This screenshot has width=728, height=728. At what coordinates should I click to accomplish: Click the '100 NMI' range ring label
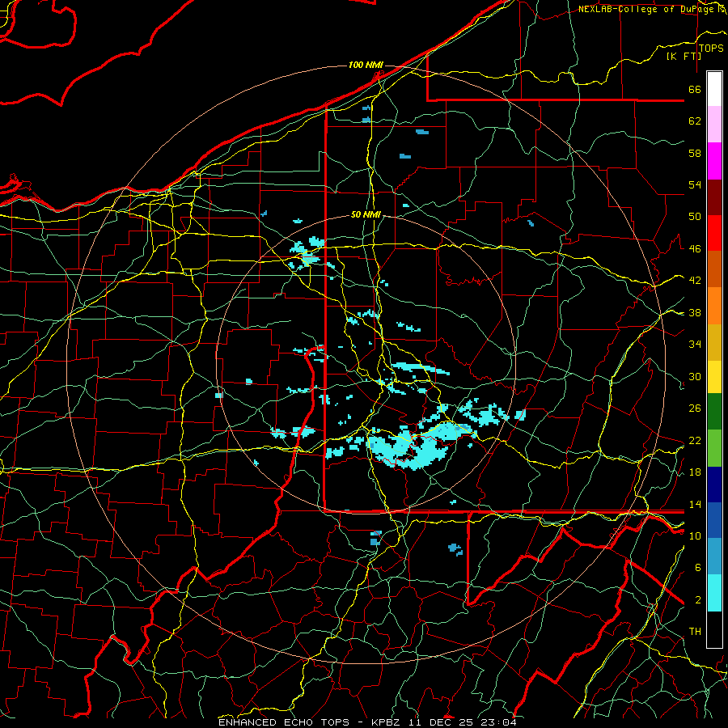coord(366,65)
